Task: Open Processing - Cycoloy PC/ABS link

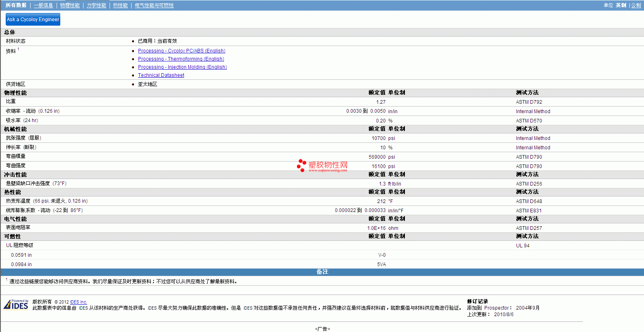Action: pyautogui.click(x=182, y=51)
